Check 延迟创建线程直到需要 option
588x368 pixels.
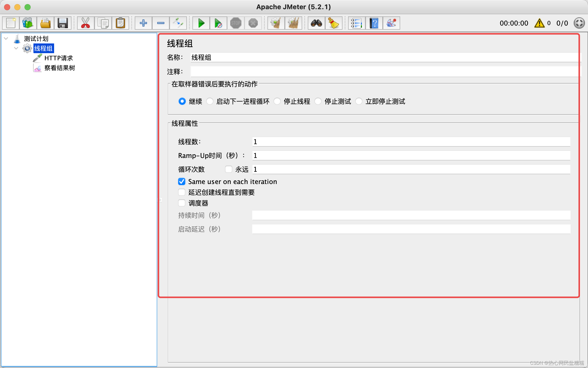[x=182, y=192]
